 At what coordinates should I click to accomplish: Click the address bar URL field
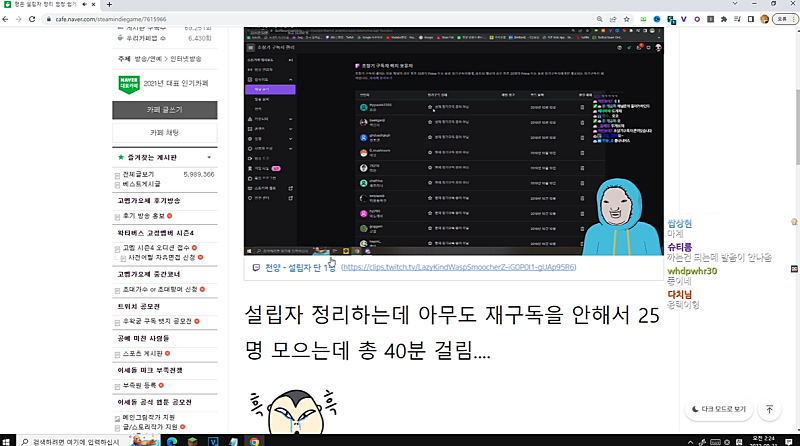pos(316,19)
